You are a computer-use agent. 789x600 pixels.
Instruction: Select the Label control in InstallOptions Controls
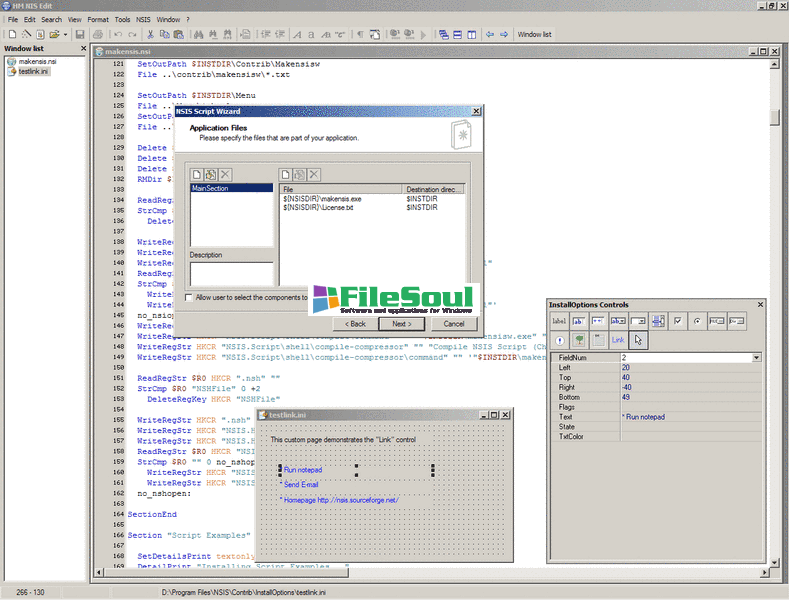pyautogui.click(x=559, y=321)
